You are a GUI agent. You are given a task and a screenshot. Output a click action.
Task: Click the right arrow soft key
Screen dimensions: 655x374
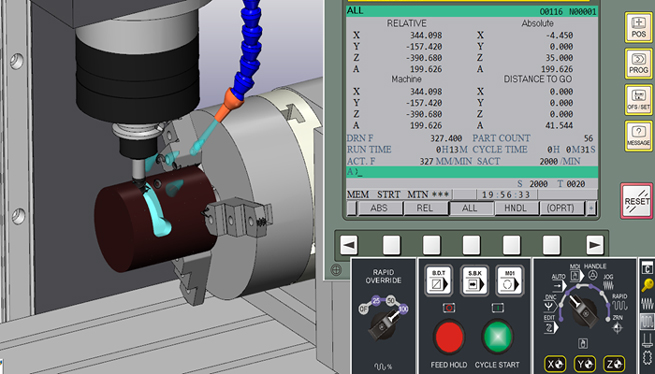594,245
